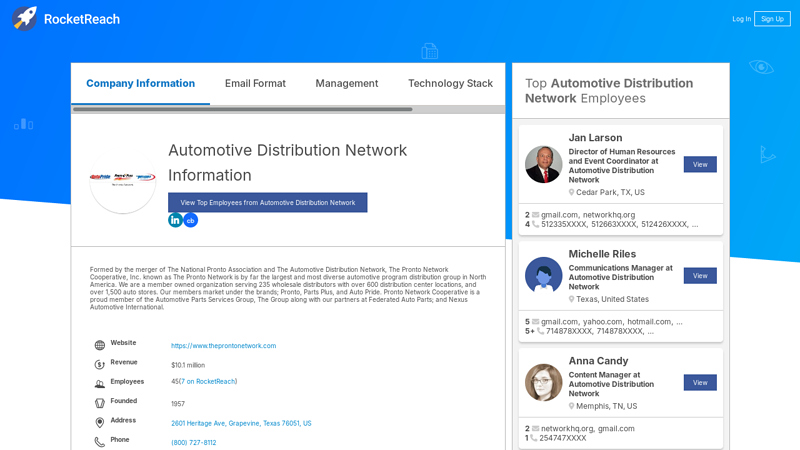The width and height of the screenshot is (800, 450).
Task: Click Jan Larson's profile photo
Action: pyautogui.click(x=543, y=164)
